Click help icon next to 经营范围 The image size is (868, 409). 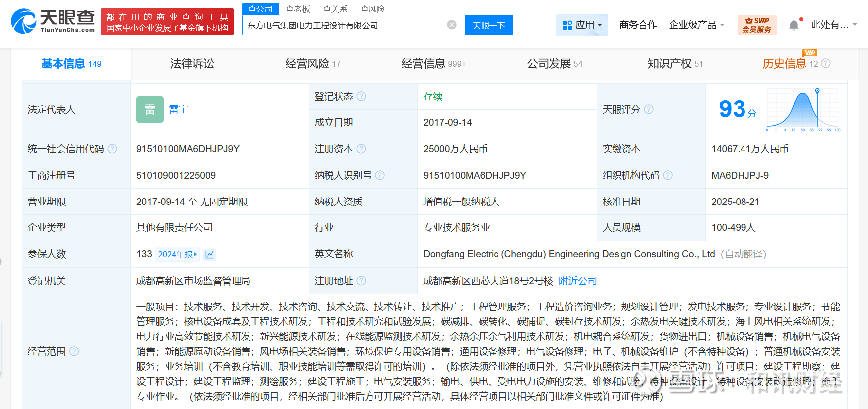point(74,351)
